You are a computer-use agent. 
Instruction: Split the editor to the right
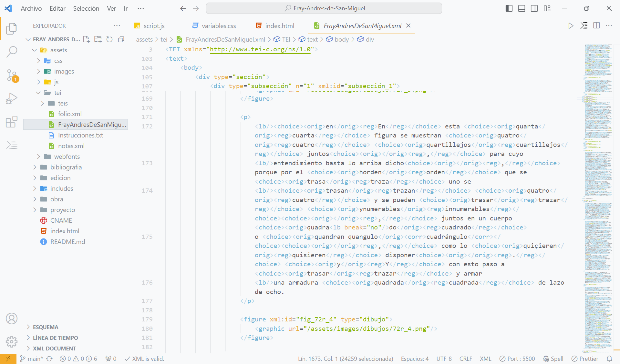coord(596,25)
